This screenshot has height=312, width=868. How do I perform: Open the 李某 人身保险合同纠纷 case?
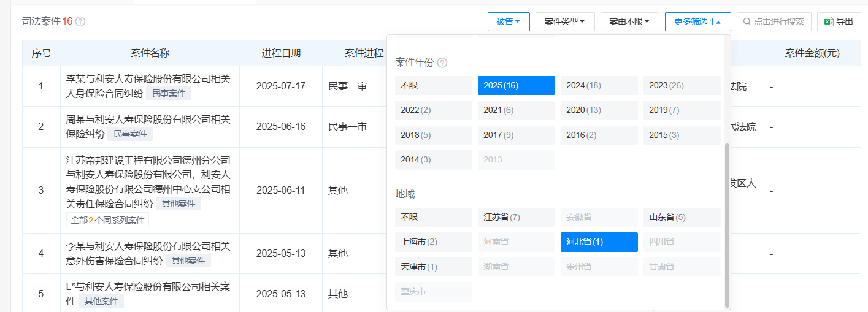tap(148, 86)
